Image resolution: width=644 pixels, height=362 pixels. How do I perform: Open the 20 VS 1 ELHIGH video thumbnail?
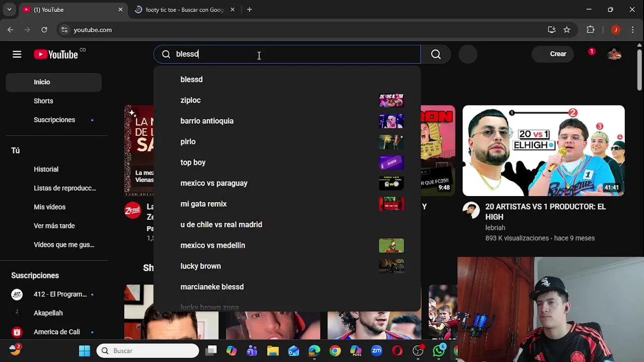pos(543,150)
